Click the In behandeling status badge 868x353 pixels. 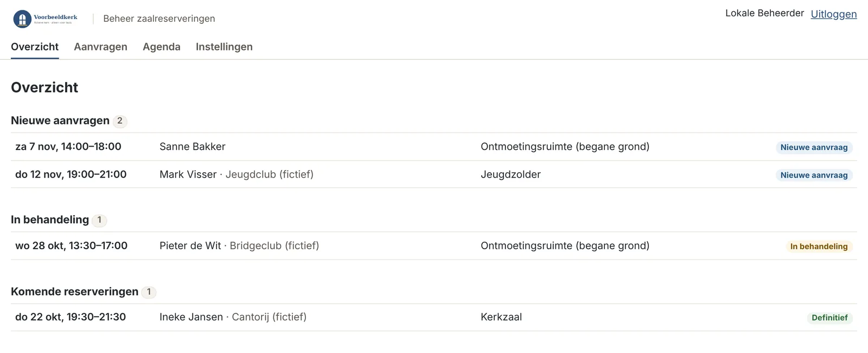tap(819, 246)
